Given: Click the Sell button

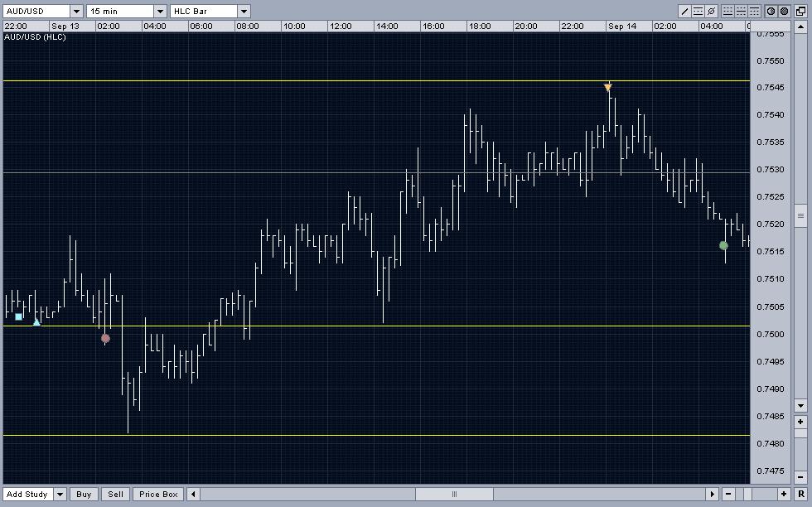Looking at the screenshot, I should [115, 494].
